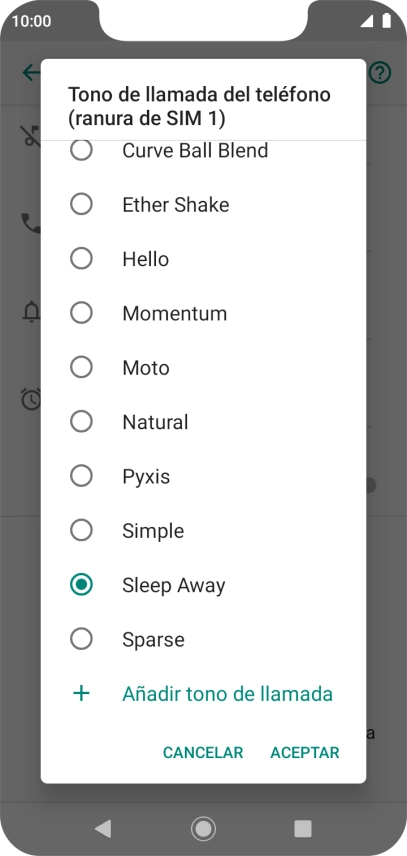407x856 pixels.
Task: Choose the Moto ringtone option
Action: pos(204,367)
